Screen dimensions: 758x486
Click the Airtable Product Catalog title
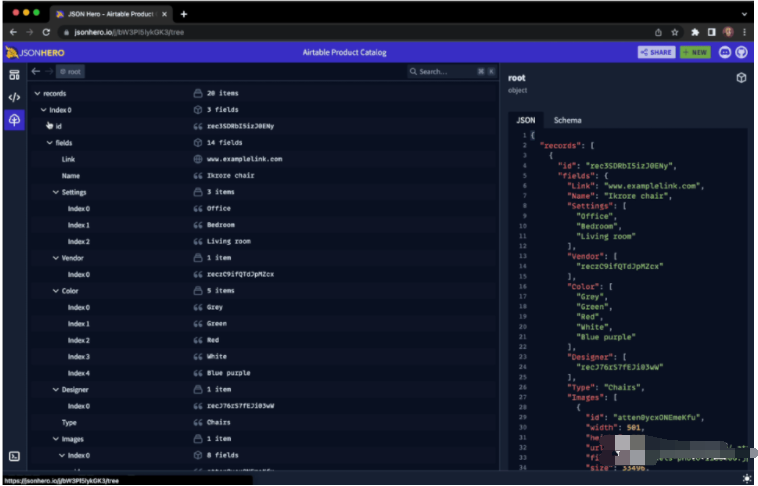[x=344, y=52]
